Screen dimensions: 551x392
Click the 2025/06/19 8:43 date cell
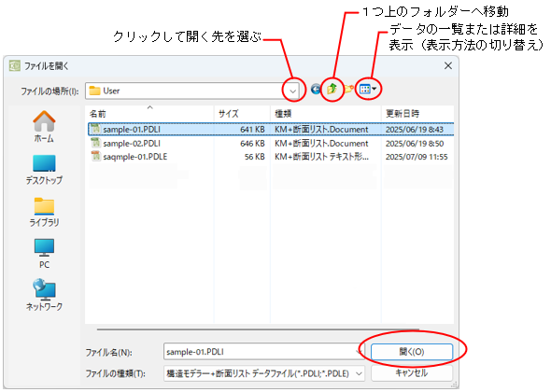pyautogui.click(x=415, y=129)
